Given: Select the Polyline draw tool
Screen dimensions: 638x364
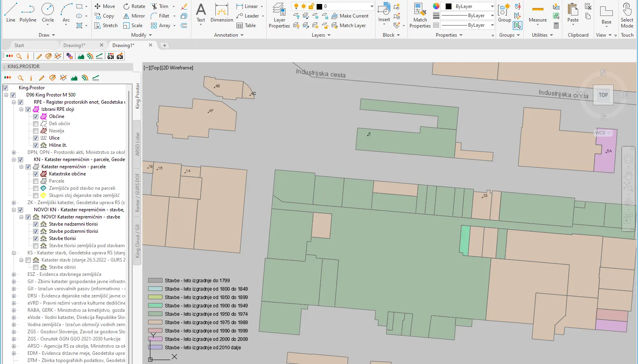Looking at the screenshot, I should point(28,12).
